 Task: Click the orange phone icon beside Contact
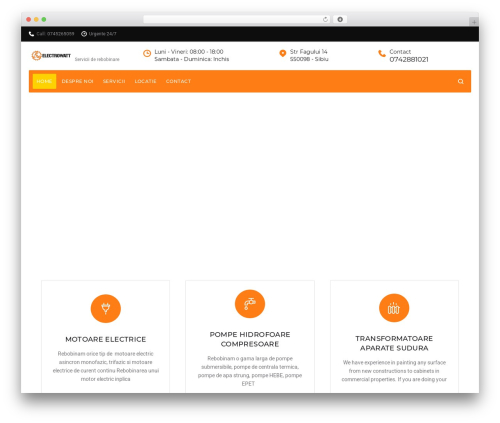382,53
